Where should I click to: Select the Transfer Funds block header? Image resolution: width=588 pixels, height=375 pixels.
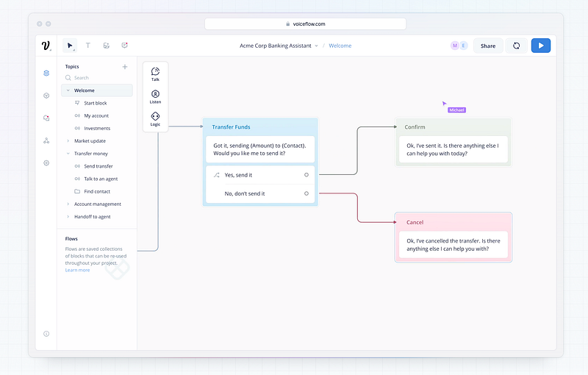click(x=260, y=127)
